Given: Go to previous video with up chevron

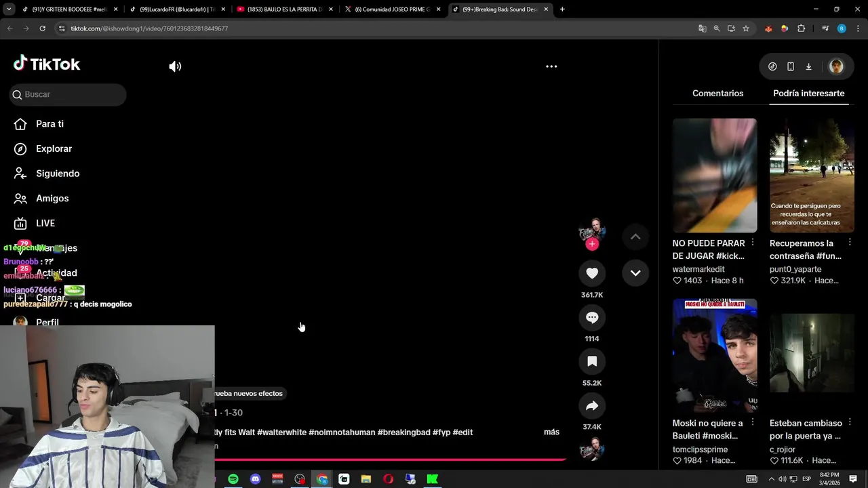Looking at the screenshot, I should tap(635, 237).
